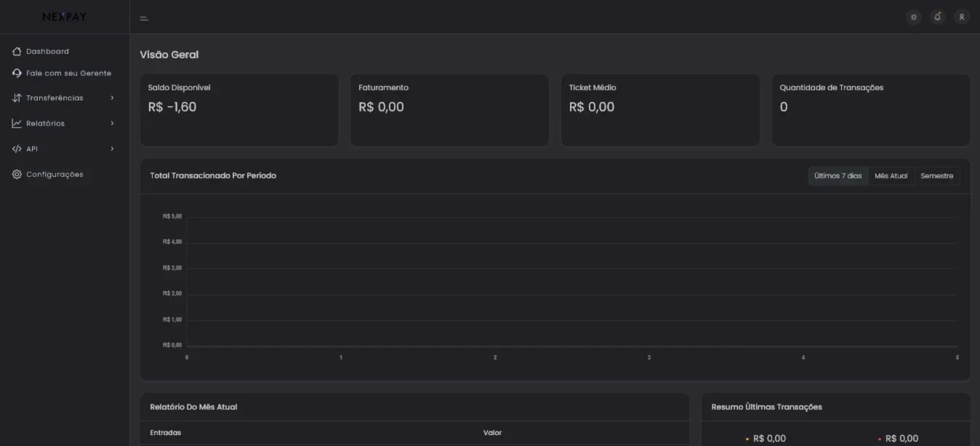Toggle the sidebar hamburger menu icon
The width and height of the screenshot is (980, 446).
[x=144, y=18]
